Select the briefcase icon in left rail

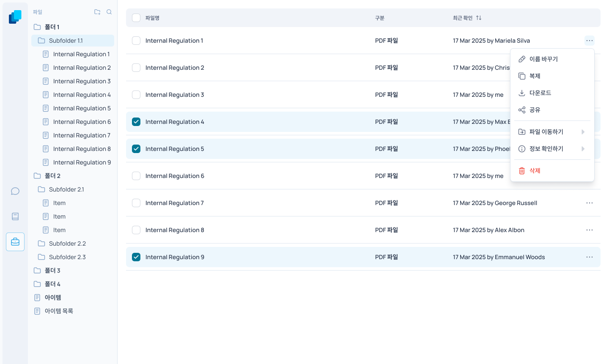click(x=15, y=242)
